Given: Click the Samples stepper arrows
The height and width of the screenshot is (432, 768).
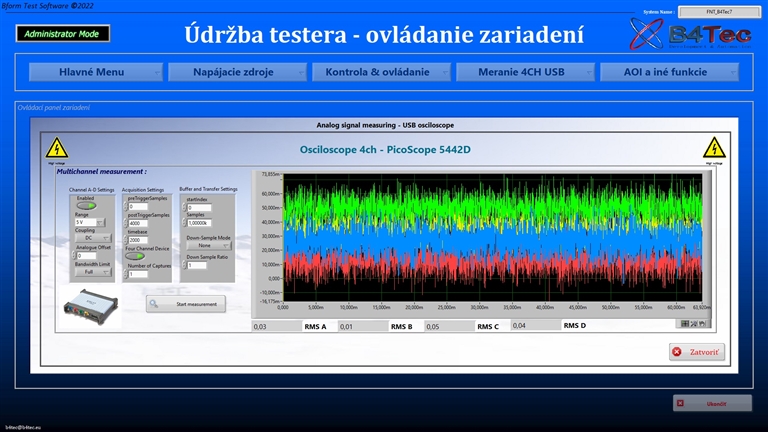Looking at the screenshot, I should pos(184,223).
